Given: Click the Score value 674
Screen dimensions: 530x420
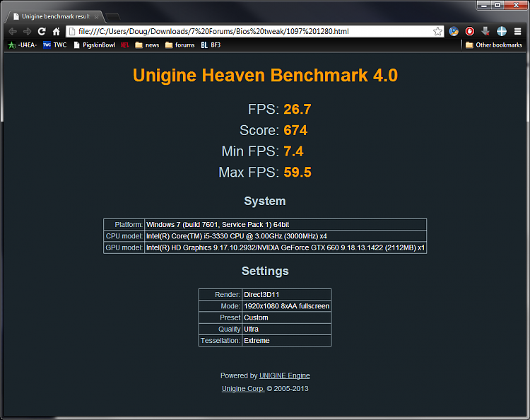Looking at the screenshot, I should click(x=295, y=130).
